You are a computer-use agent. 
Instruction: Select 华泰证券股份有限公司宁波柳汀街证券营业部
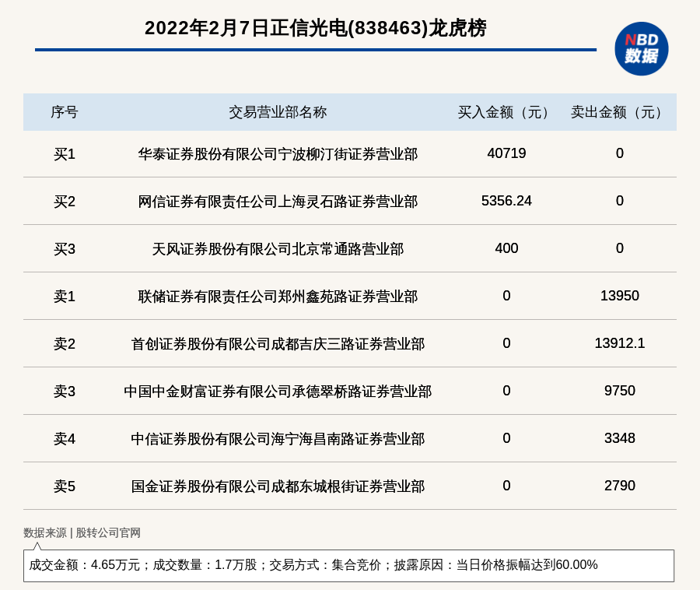click(278, 154)
